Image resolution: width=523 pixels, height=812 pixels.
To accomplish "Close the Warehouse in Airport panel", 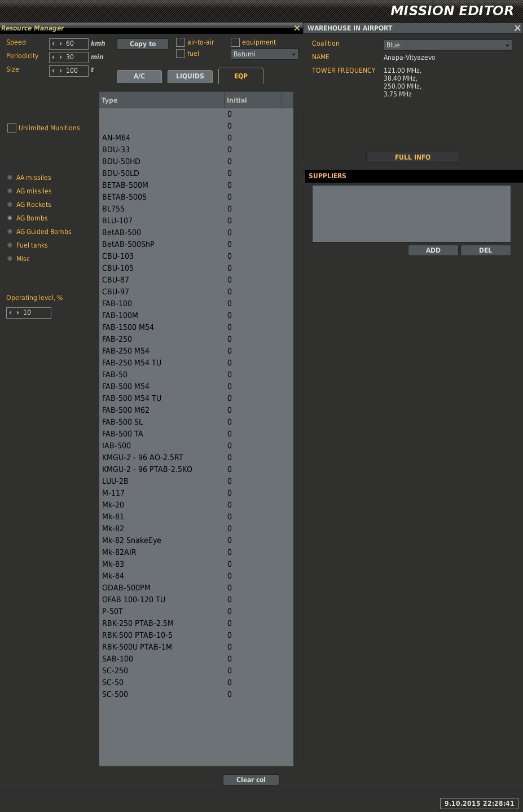I will [517, 28].
